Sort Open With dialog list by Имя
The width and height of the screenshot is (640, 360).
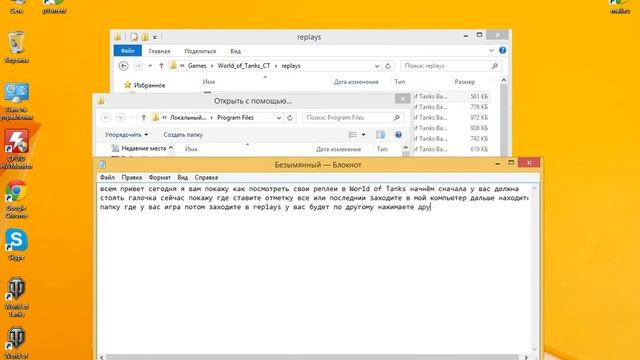pyautogui.click(x=191, y=149)
